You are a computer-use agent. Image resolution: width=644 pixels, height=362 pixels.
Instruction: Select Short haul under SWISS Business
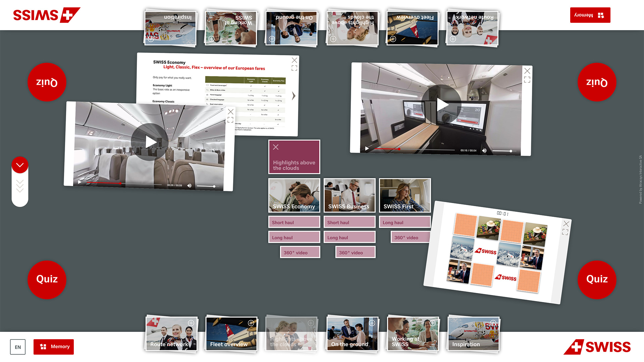coord(350,222)
